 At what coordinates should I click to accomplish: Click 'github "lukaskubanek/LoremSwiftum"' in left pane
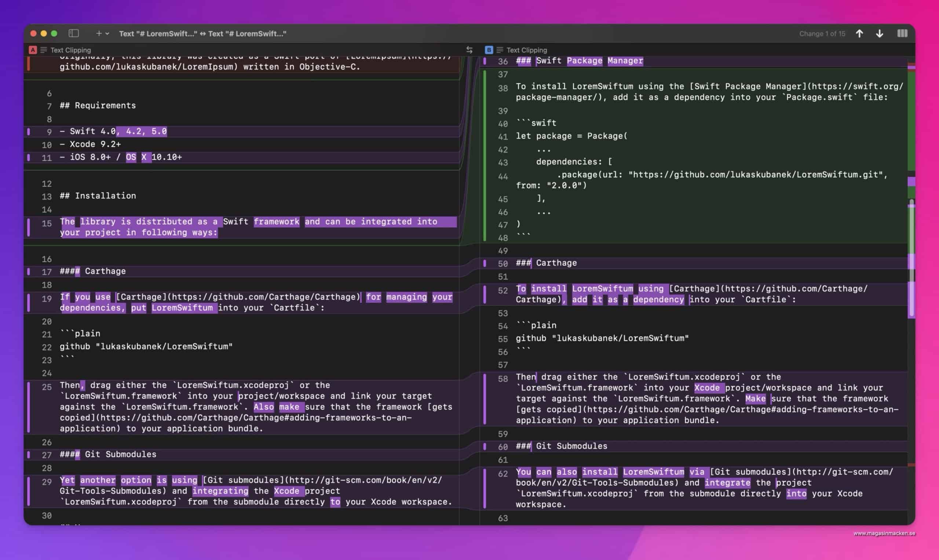[146, 347]
